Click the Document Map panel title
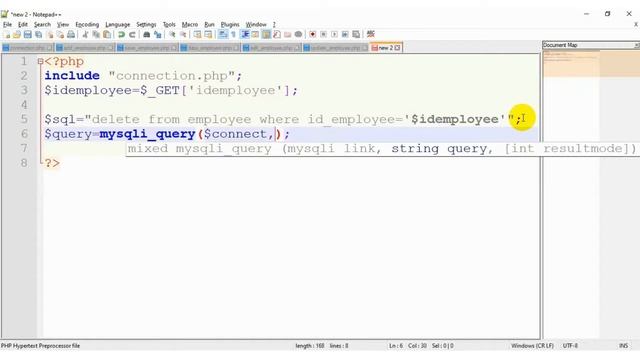Viewport: 640px width, 360px height. (x=560, y=45)
